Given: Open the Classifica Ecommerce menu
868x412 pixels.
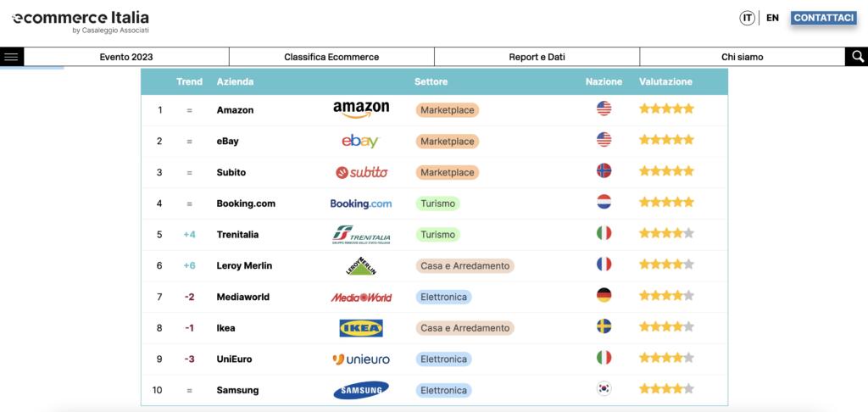Looking at the screenshot, I should click(331, 57).
